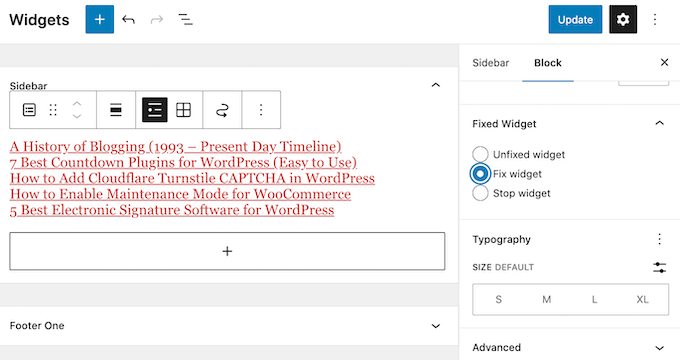Move the block up
680x360 pixels.
click(x=77, y=104)
